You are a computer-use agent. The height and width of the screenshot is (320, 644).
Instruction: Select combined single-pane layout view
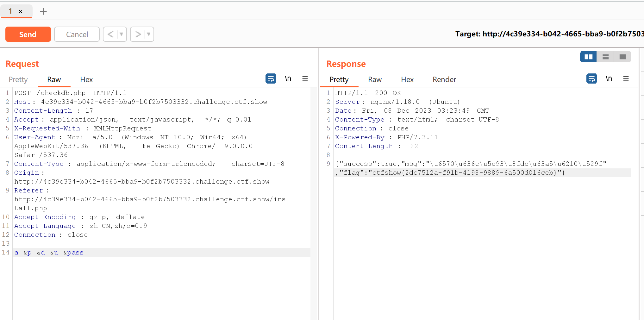[623, 57]
